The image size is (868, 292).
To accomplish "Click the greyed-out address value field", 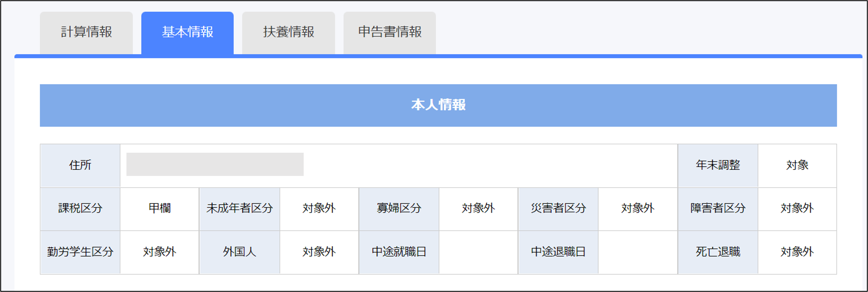I will click(215, 164).
